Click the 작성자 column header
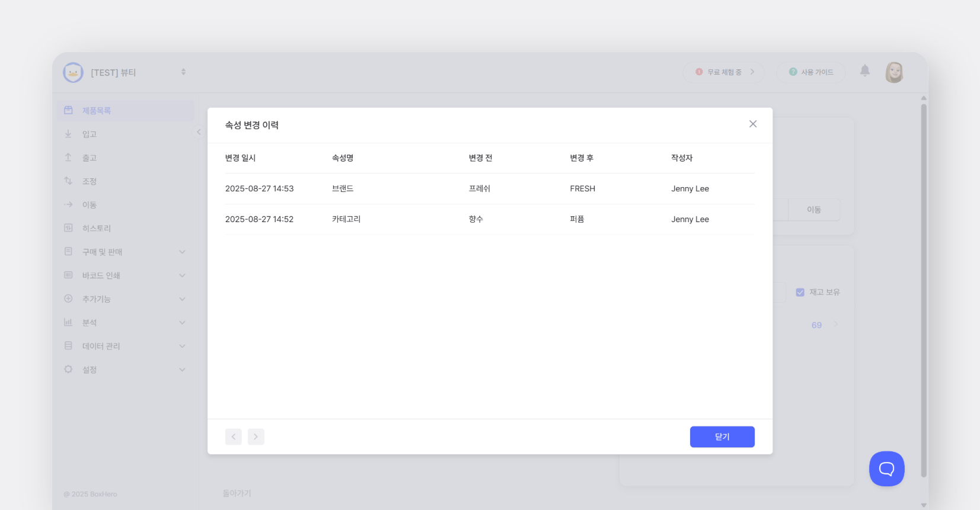The image size is (980, 510). pyautogui.click(x=682, y=158)
